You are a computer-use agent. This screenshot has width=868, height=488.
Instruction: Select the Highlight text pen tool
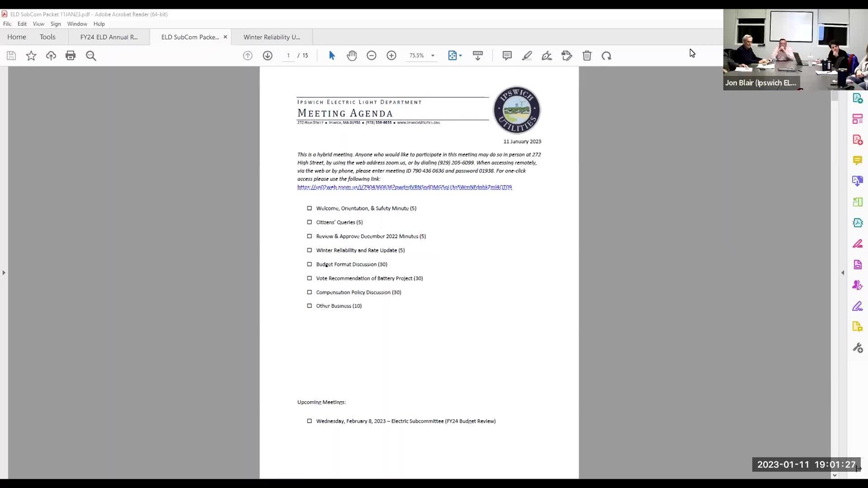point(527,56)
